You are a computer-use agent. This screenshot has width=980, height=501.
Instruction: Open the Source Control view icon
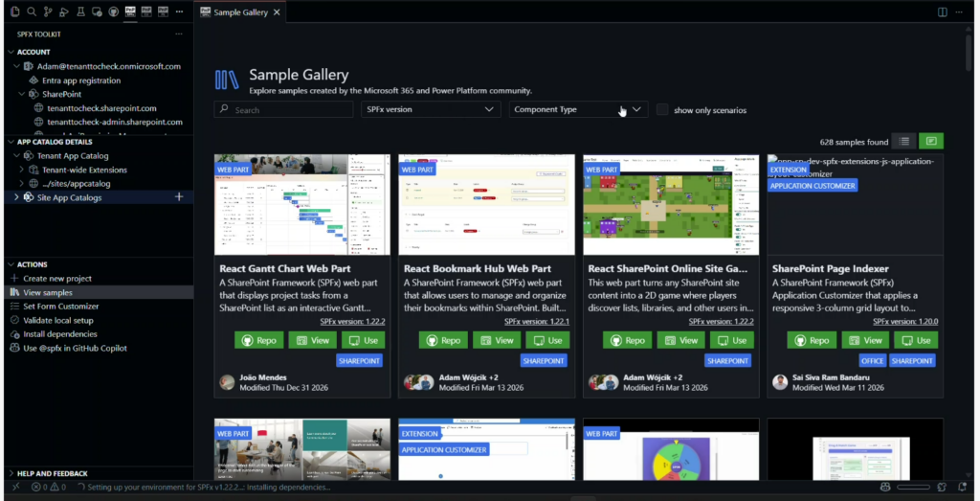click(x=48, y=12)
